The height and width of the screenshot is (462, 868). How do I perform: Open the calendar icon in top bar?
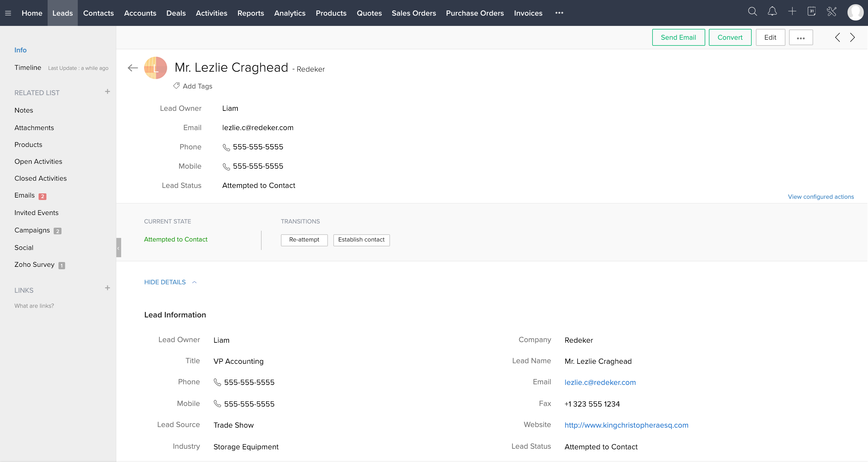tap(811, 12)
